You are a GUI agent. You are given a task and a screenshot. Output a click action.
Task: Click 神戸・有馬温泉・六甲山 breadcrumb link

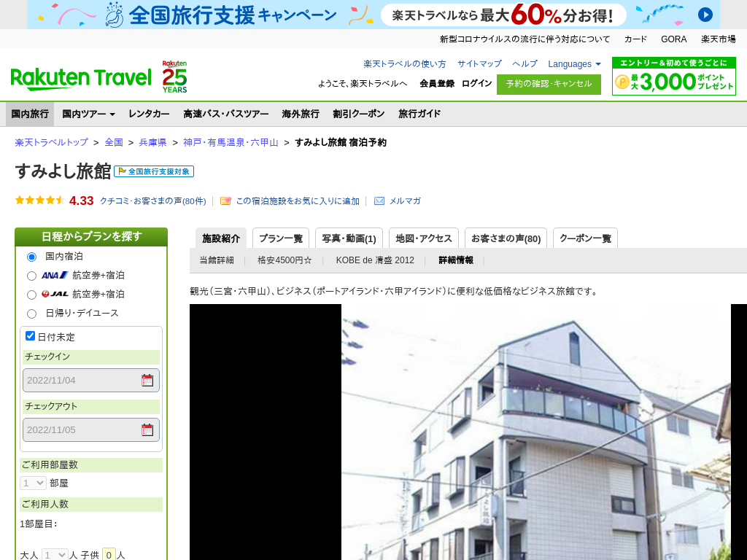coord(231,142)
